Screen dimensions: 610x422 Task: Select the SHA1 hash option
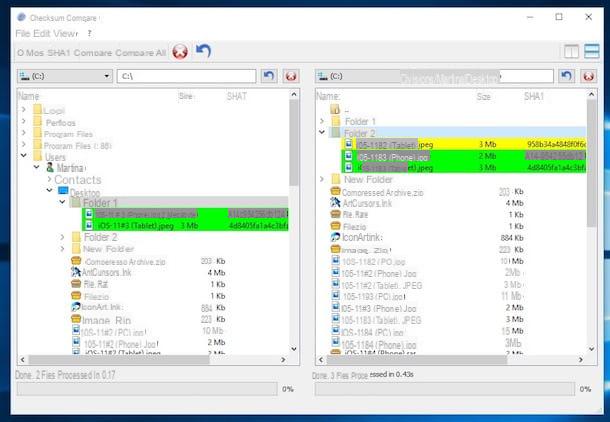[59, 53]
